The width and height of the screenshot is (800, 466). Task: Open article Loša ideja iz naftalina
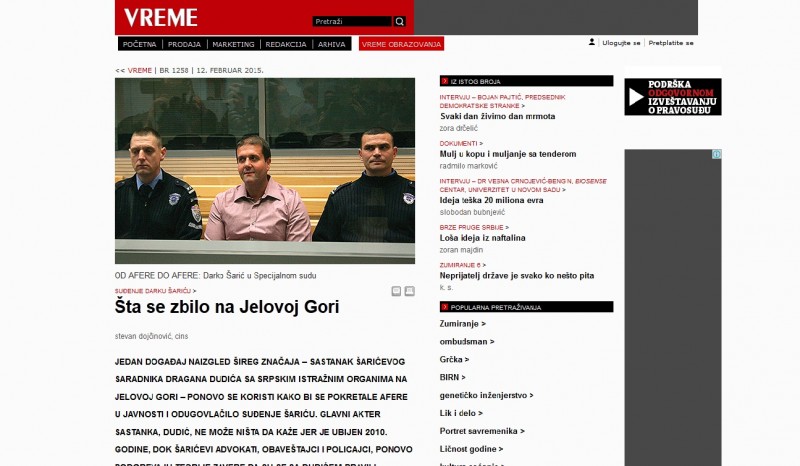coord(483,238)
